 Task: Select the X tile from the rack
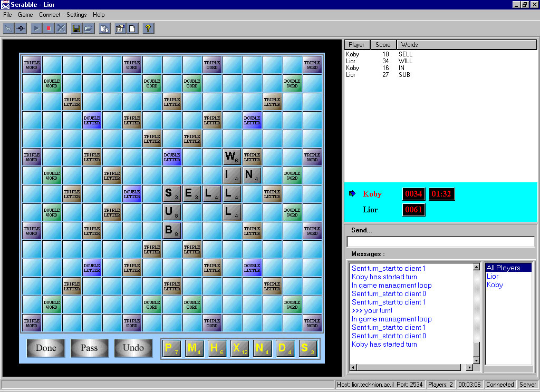pos(240,348)
